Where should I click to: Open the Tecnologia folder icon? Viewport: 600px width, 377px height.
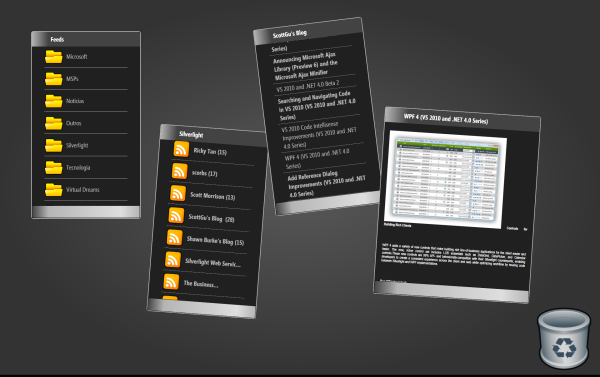54,168
